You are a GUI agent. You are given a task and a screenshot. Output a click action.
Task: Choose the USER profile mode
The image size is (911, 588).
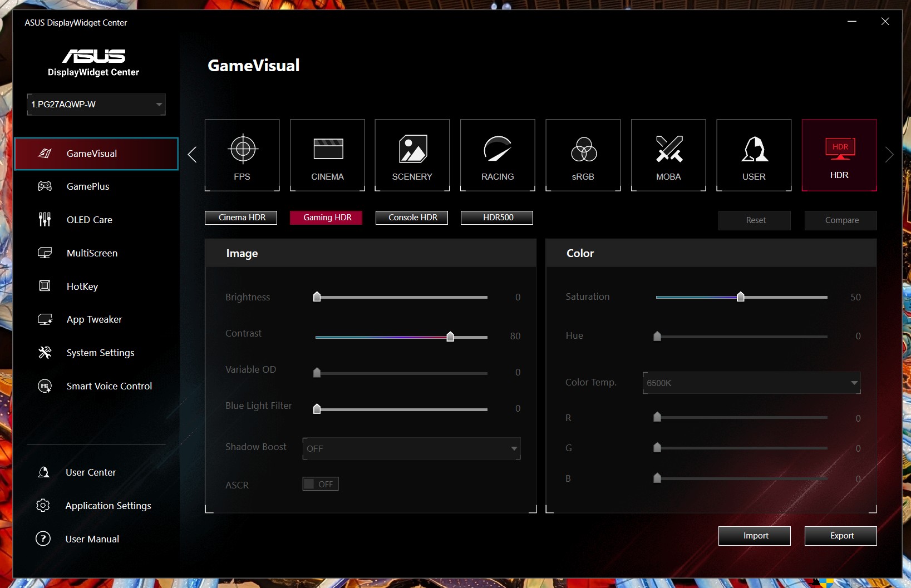(754, 155)
